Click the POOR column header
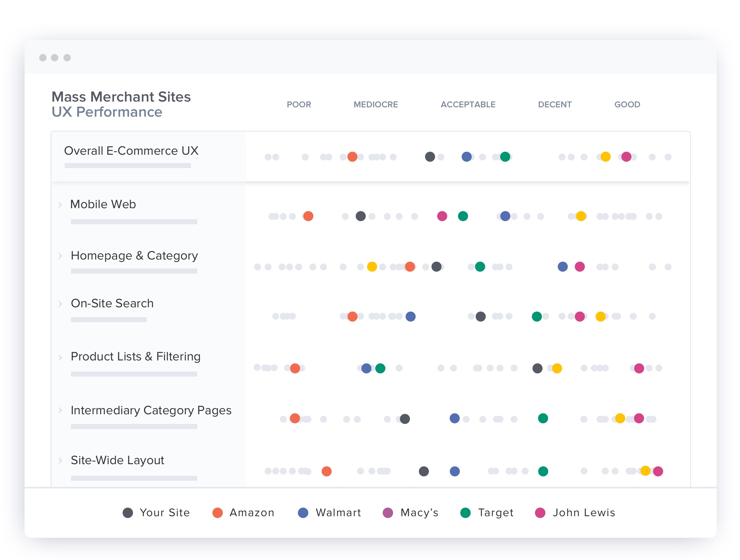 [x=299, y=104]
